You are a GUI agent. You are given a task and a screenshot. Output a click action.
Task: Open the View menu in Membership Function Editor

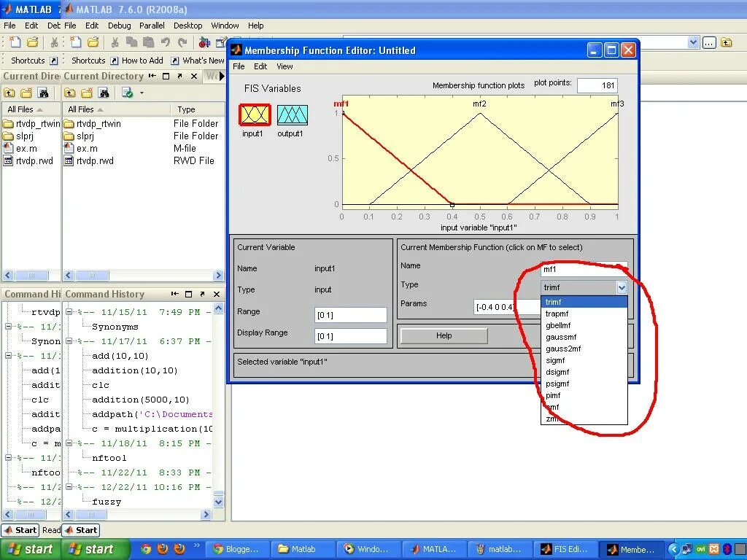[x=285, y=66]
